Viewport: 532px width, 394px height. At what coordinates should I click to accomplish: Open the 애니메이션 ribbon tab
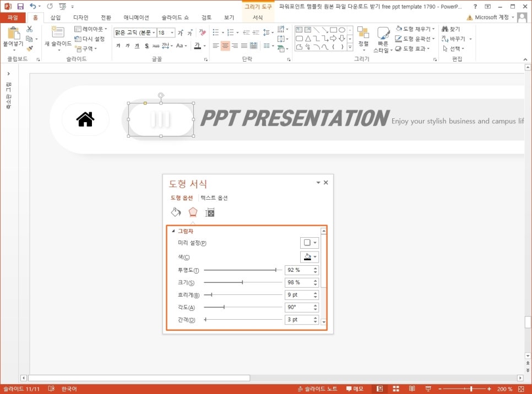pos(136,17)
